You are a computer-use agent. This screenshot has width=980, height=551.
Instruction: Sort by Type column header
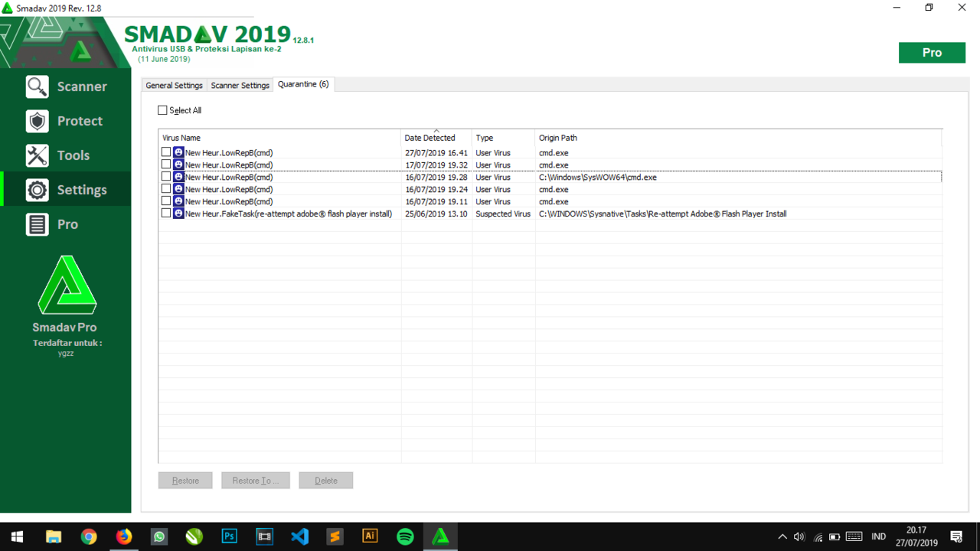[x=504, y=138]
